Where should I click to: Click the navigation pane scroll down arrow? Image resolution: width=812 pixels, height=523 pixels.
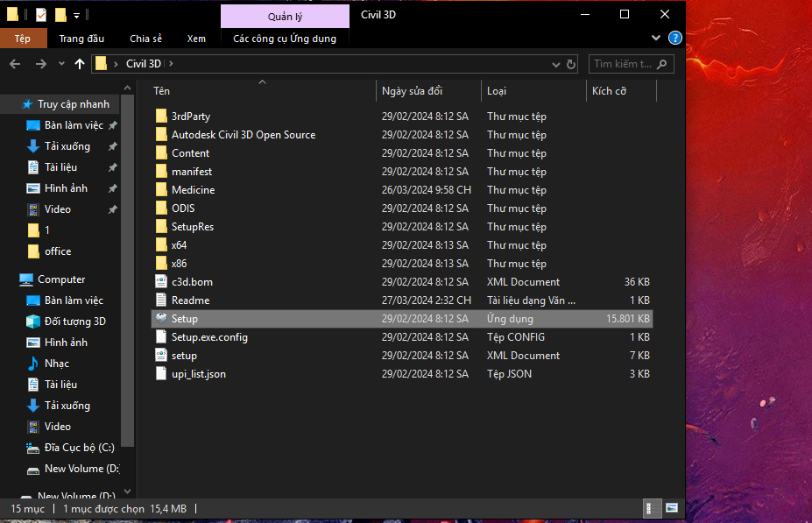(x=127, y=491)
